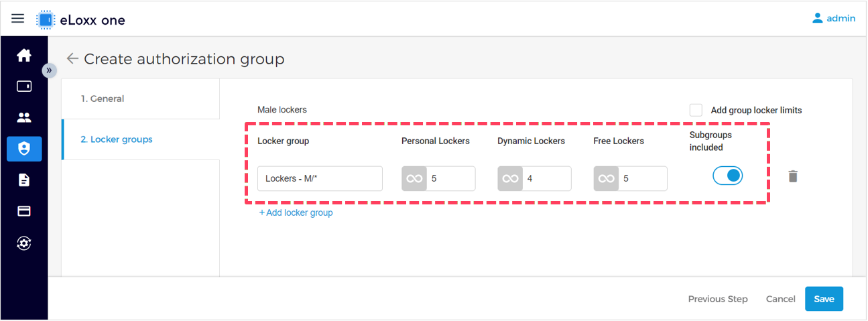Enable Add group locker limits checkbox
This screenshot has height=321, width=868.
coord(696,110)
